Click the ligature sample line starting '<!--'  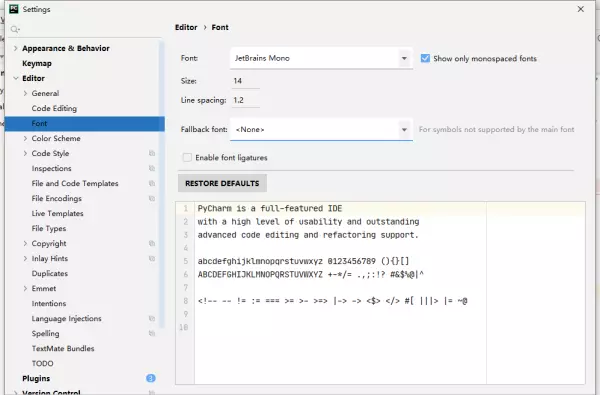click(333, 301)
